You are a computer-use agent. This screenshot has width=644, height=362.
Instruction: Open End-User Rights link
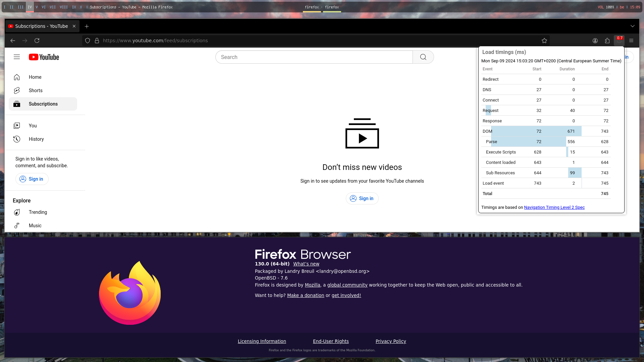(x=331, y=341)
